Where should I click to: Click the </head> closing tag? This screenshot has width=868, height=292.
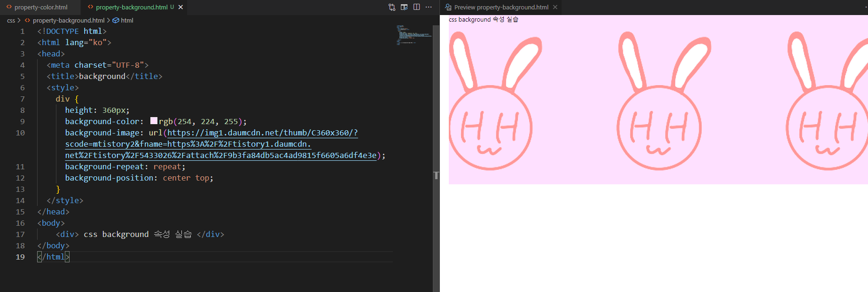pos(53,212)
